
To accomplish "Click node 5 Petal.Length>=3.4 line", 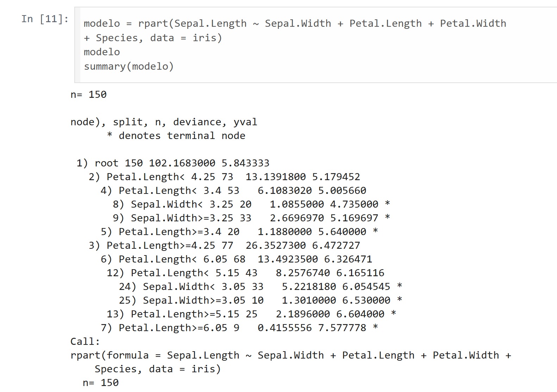I will coord(239,232).
